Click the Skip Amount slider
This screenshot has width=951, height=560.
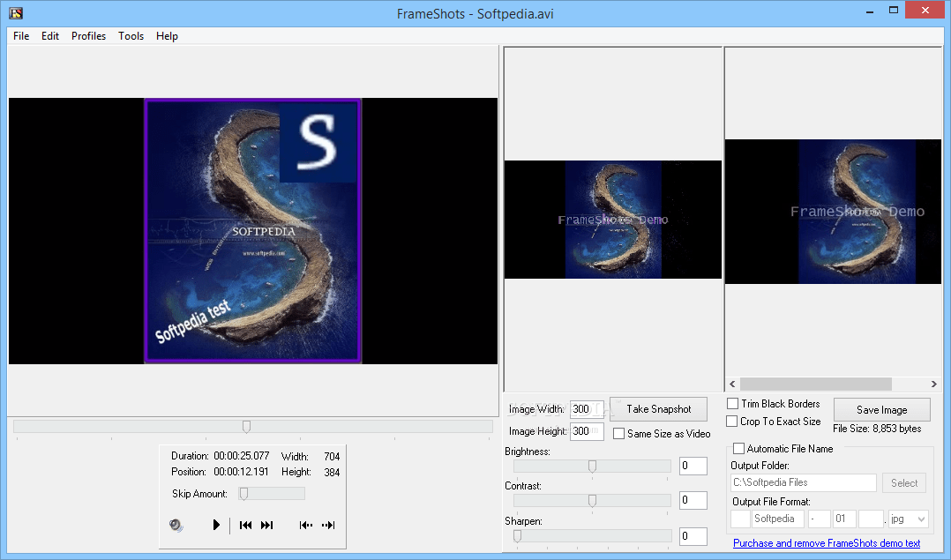coord(271,494)
